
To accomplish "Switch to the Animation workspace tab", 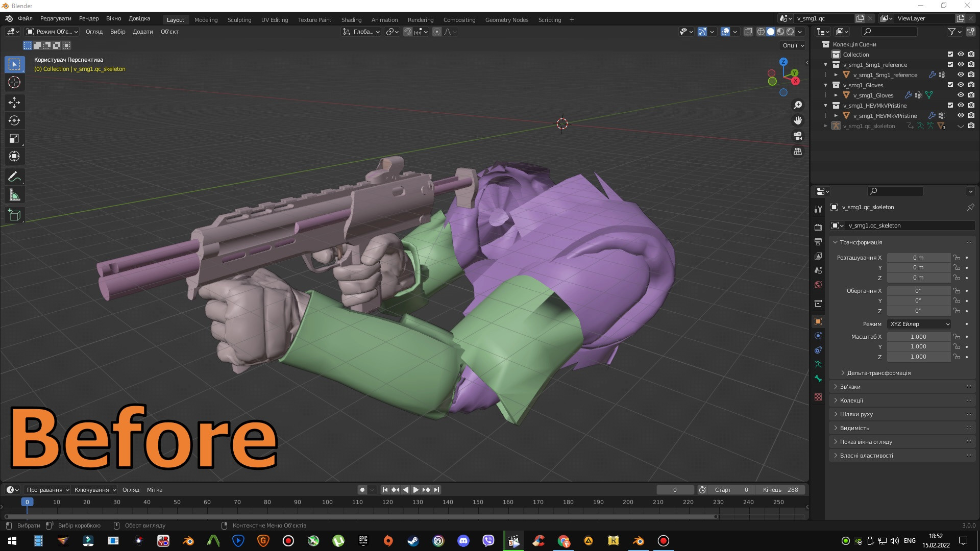I will [x=384, y=20].
